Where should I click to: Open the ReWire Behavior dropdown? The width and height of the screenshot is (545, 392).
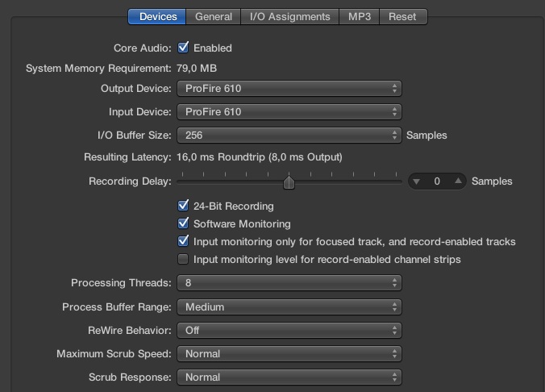pyautogui.click(x=289, y=330)
